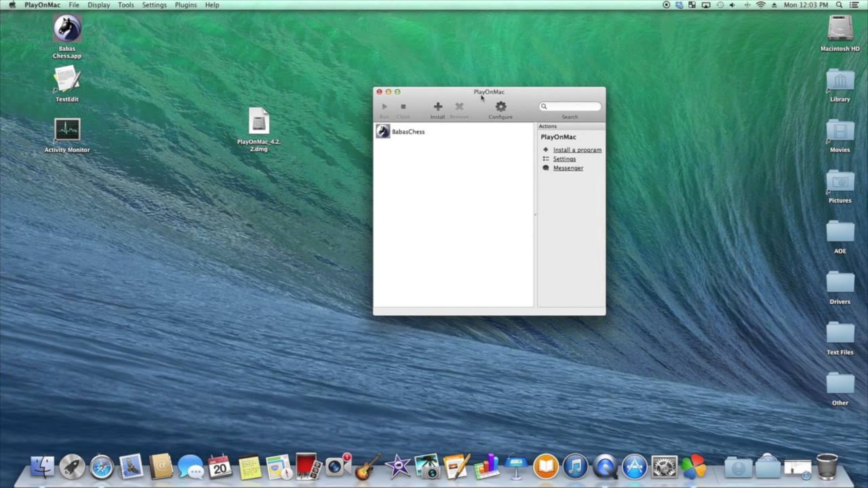This screenshot has height=488, width=868.
Task: Open the Display menu
Action: tap(98, 5)
